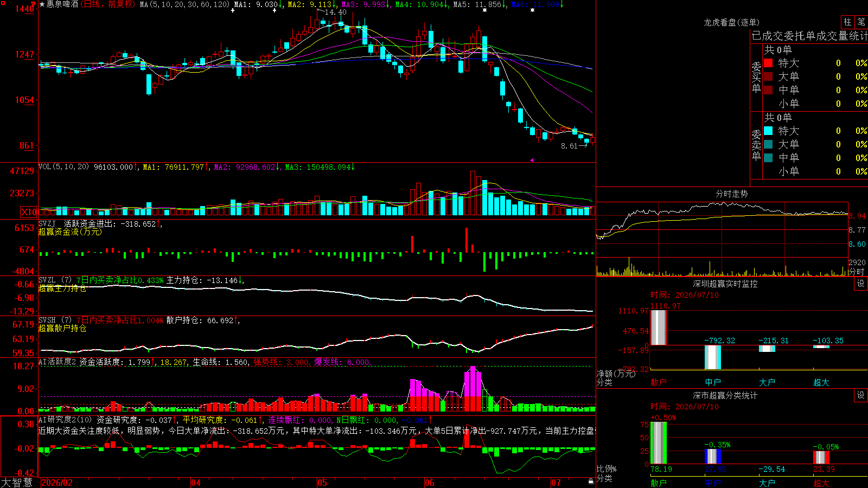868x488 pixels.
Task: Switch 龙虎看盘 to 柱 bar view
Action: [847, 22]
